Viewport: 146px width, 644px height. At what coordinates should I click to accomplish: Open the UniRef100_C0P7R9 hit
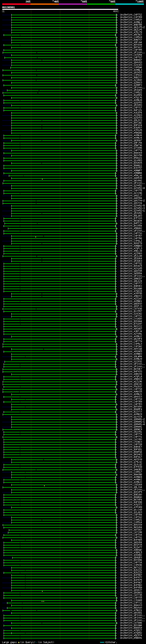(x=131, y=17)
